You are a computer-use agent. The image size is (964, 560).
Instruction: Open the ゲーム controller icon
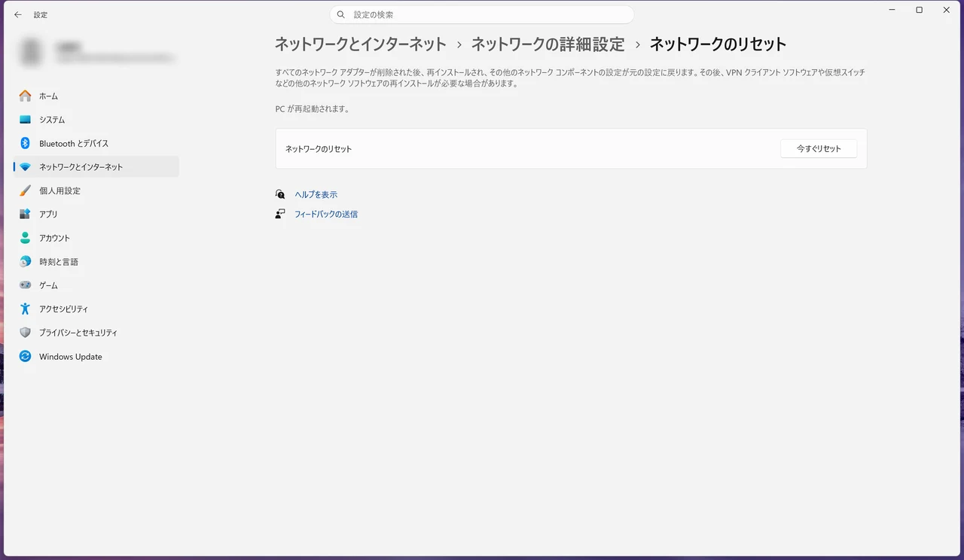[26, 285]
